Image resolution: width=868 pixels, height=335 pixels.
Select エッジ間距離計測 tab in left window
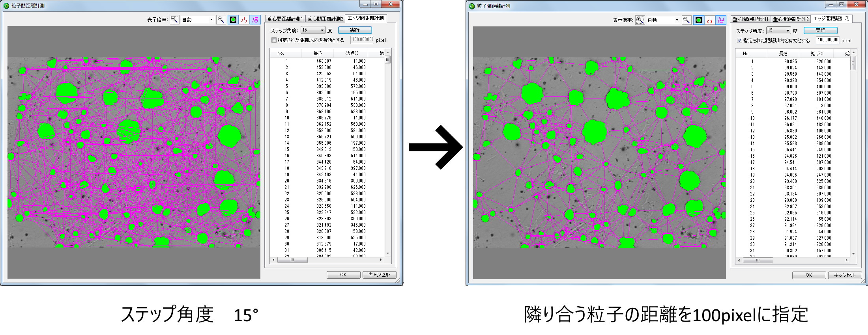point(366,18)
